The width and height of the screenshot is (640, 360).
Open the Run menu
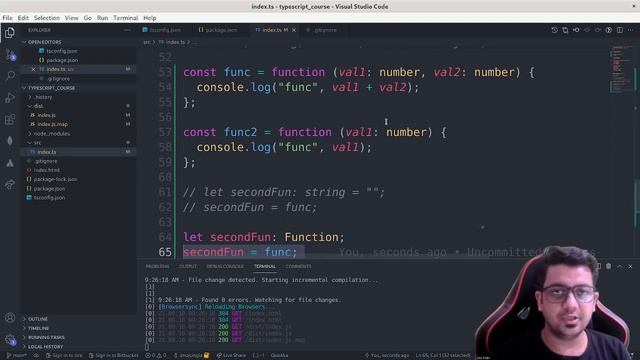tap(102, 18)
